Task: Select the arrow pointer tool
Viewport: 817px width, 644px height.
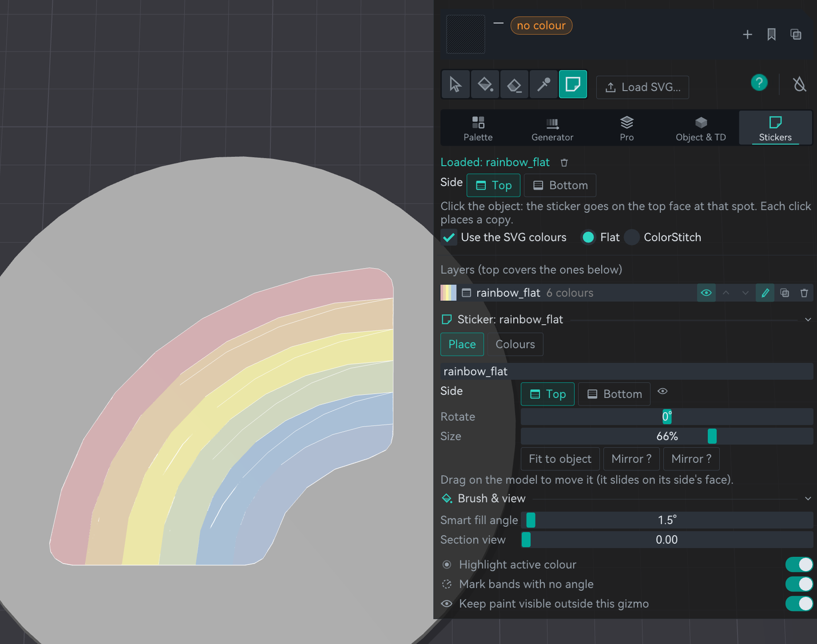Action: click(x=455, y=84)
